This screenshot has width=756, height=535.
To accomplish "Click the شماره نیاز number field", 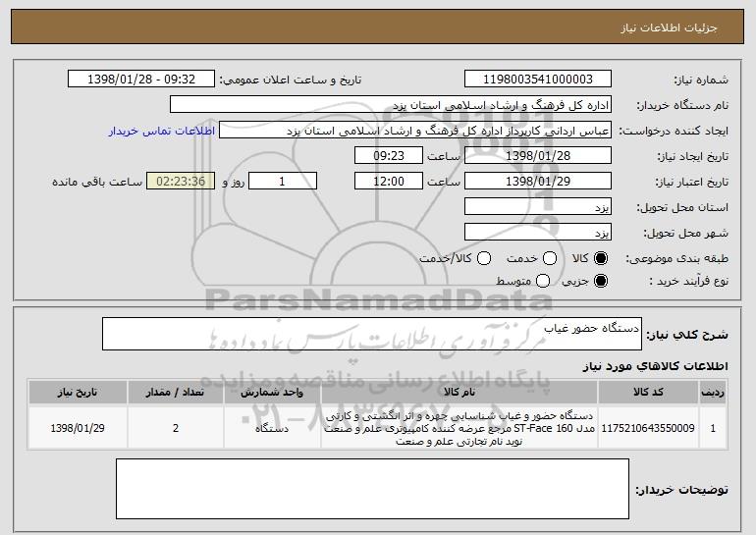I will [x=538, y=80].
